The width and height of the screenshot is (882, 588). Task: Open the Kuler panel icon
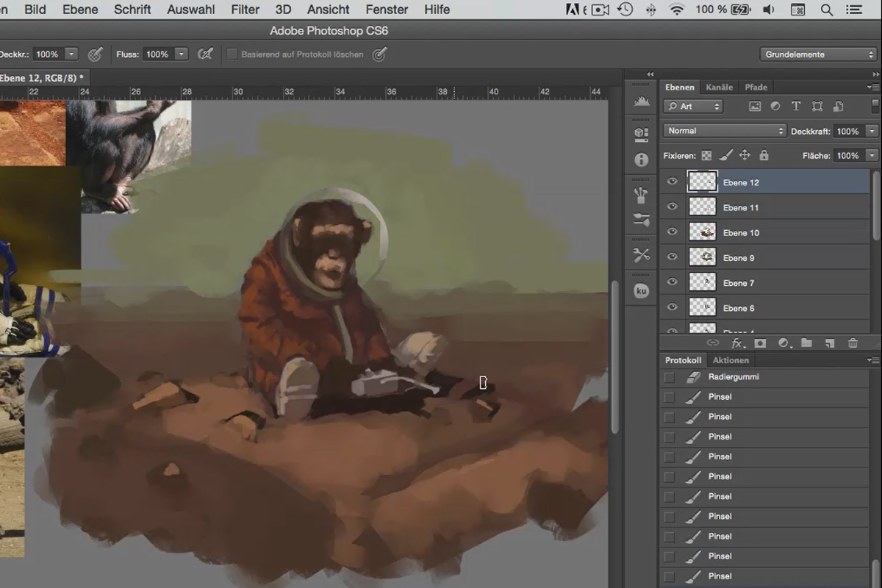(641, 291)
